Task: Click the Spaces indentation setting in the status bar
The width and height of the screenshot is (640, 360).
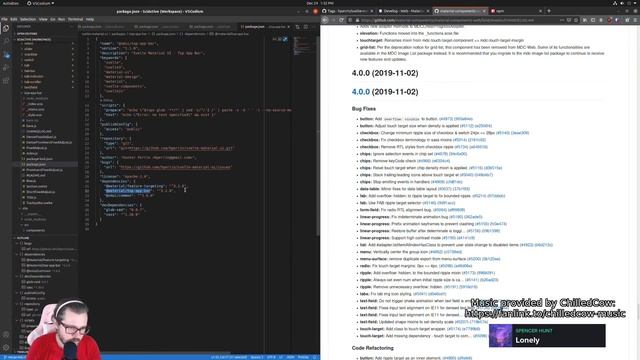Action: point(257,357)
